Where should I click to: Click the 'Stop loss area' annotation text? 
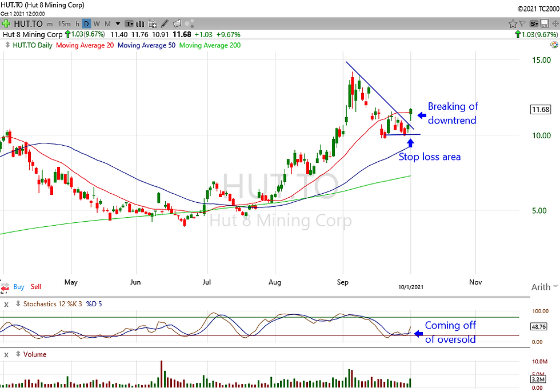point(430,157)
